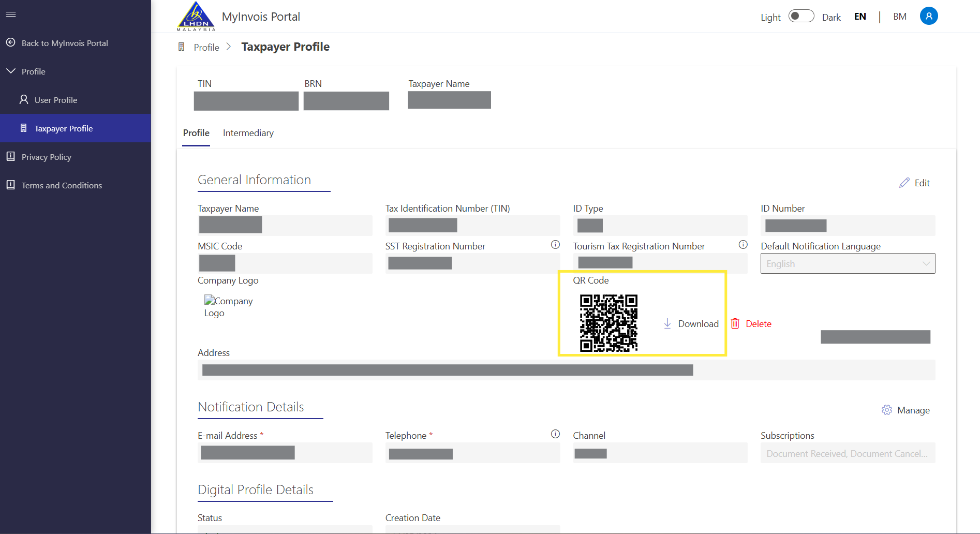Open User Profile in sidebar
The height and width of the screenshot is (534, 980).
tap(55, 100)
